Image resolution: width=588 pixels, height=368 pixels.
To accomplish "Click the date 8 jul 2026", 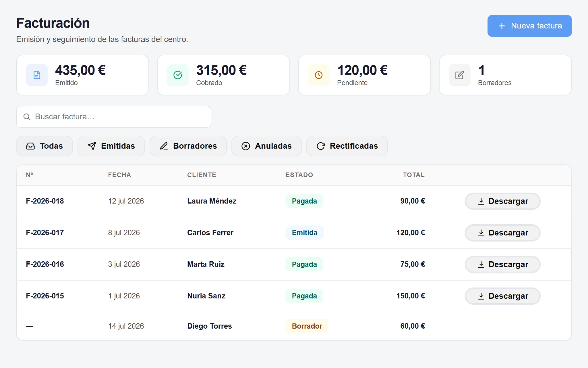I will pos(124,233).
